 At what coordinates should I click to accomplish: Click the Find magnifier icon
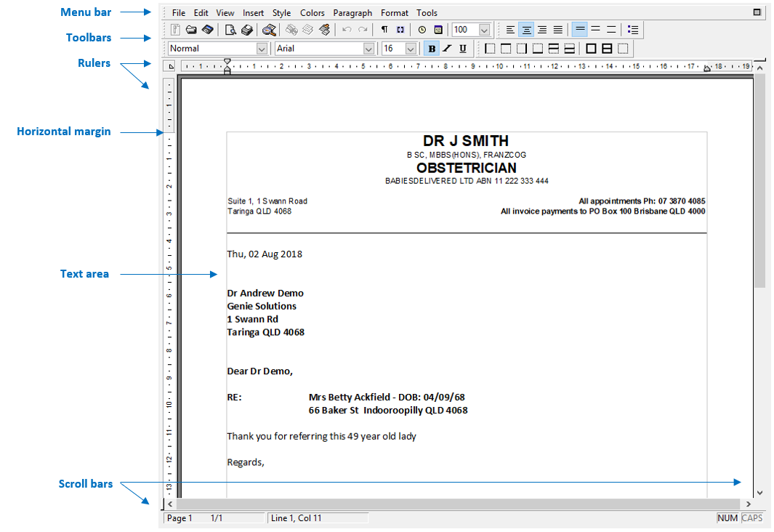click(269, 30)
